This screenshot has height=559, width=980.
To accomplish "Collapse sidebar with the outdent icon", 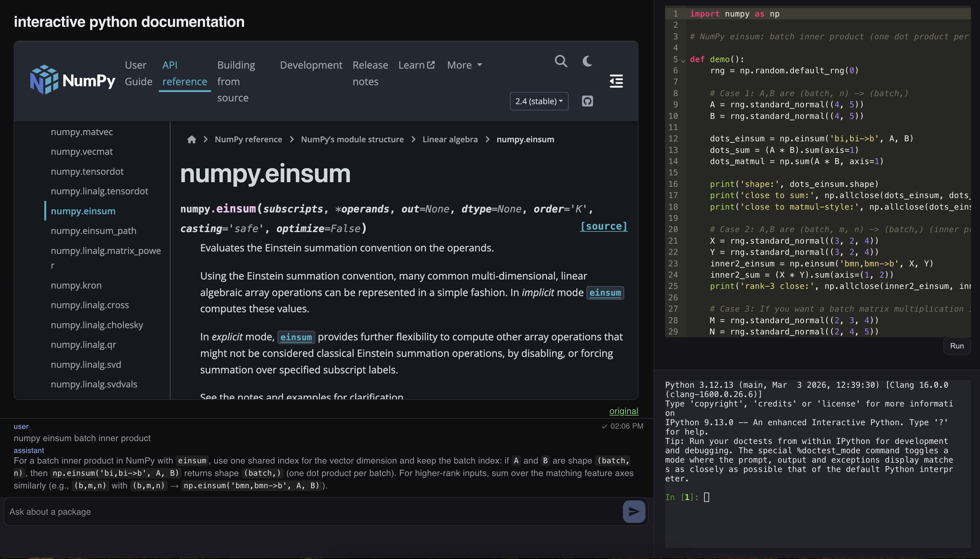I will pos(616,81).
